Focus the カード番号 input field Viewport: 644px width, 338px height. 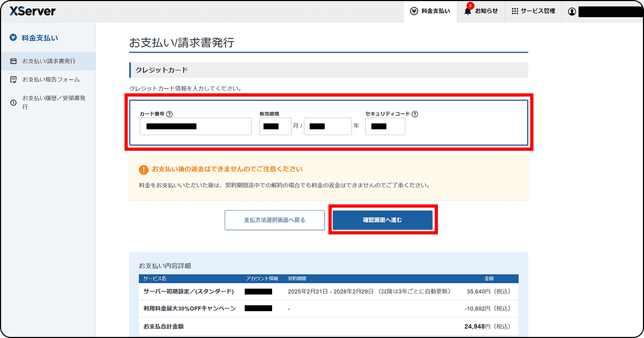tap(195, 127)
